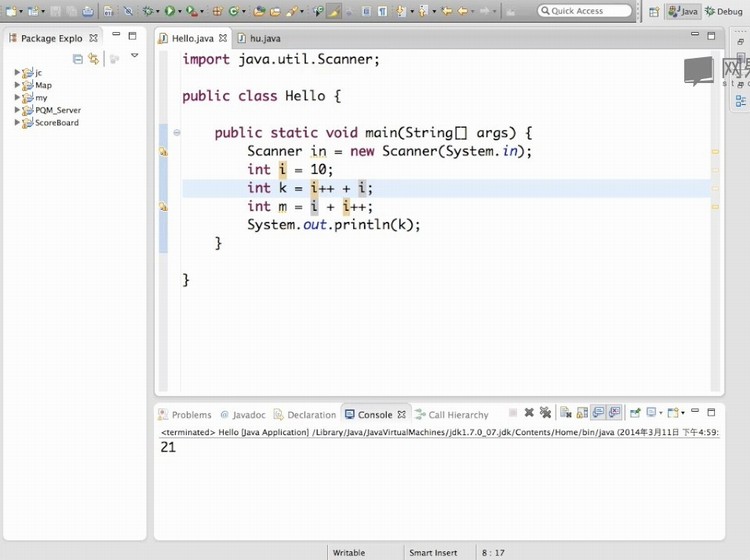The width and height of the screenshot is (750, 560).
Task: Select the ScoreBoard project
Action: 56,122
